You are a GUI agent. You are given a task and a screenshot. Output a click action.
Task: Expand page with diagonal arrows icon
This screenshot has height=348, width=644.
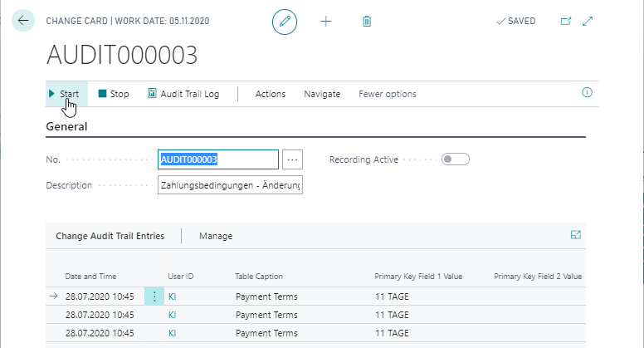(588, 21)
